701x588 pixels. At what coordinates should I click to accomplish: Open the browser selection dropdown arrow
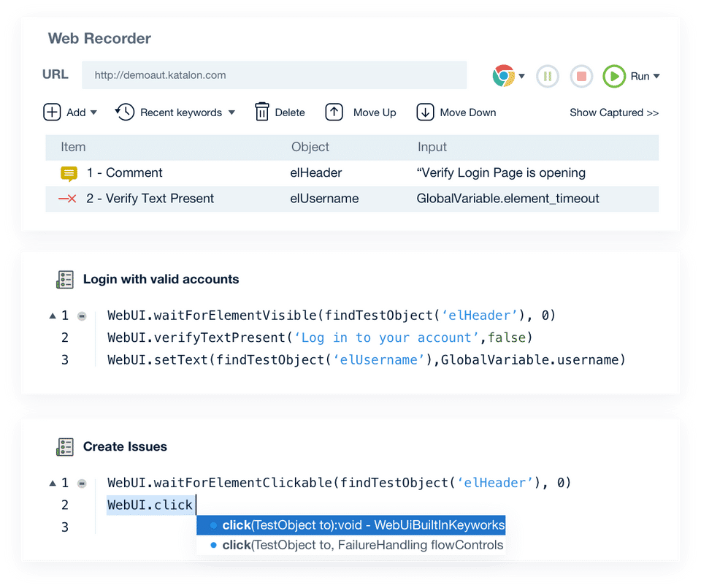tap(521, 76)
